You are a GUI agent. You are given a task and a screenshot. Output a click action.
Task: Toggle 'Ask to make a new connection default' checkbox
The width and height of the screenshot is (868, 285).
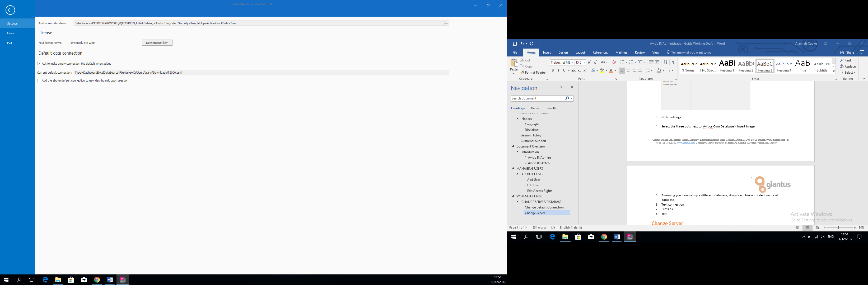tap(39, 64)
